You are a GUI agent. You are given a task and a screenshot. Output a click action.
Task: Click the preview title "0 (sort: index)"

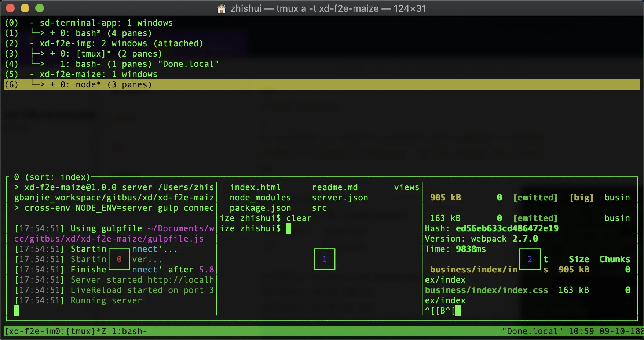(52, 177)
